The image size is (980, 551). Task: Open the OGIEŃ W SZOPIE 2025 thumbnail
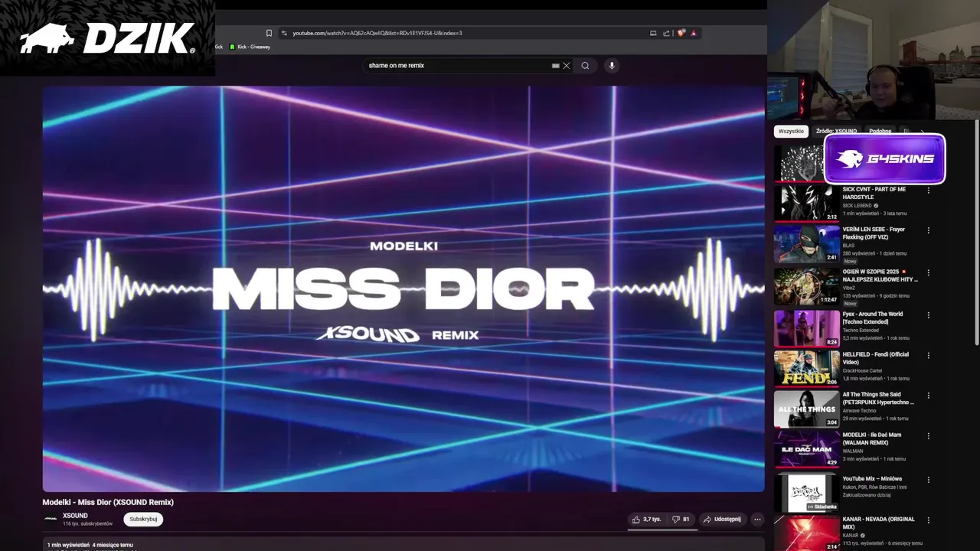tap(806, 285)
